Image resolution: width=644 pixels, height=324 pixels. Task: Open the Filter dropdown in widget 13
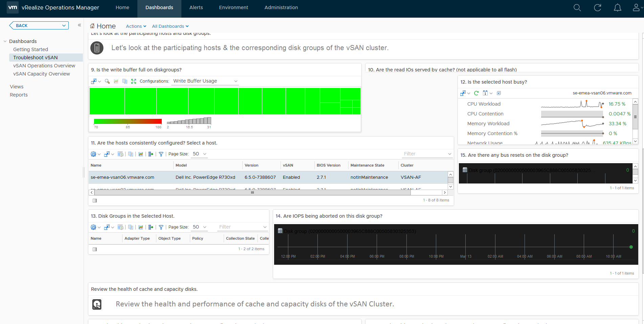(243, 227)
